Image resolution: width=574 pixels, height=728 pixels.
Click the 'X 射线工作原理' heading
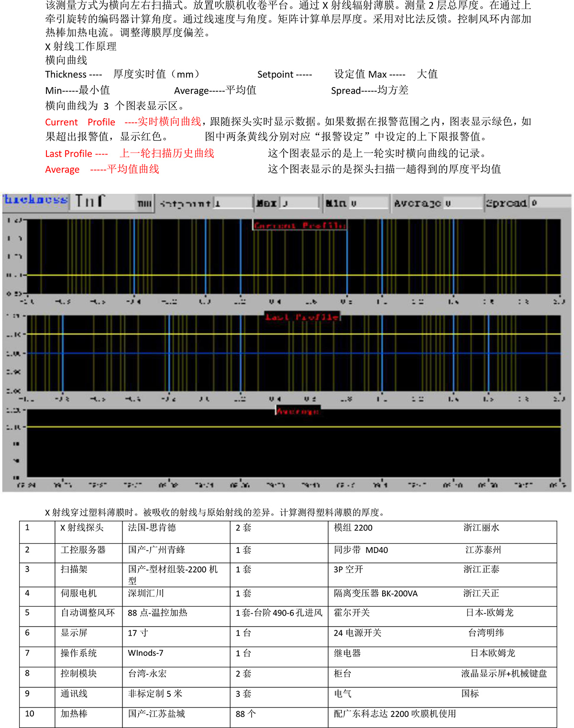click(81, 46)
